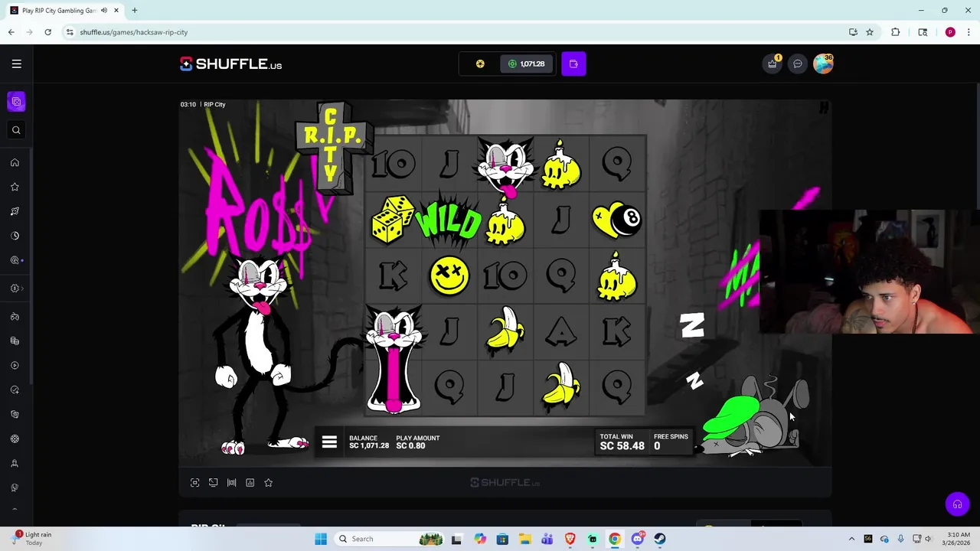Image resolution: width=980 pixels, height=551 pixels.
Task: Click the SC balance 1,071.28 selector
Action: point(527,64)
